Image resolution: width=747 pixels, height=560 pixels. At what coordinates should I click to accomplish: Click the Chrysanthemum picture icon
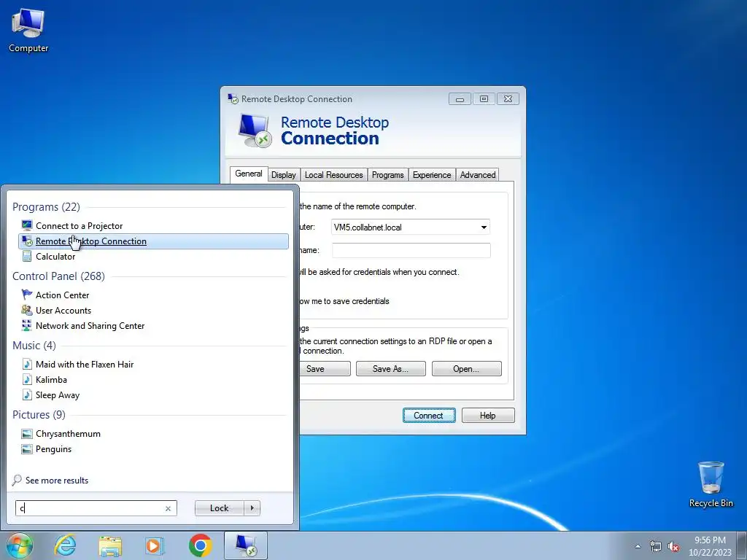tap(27, 433)
